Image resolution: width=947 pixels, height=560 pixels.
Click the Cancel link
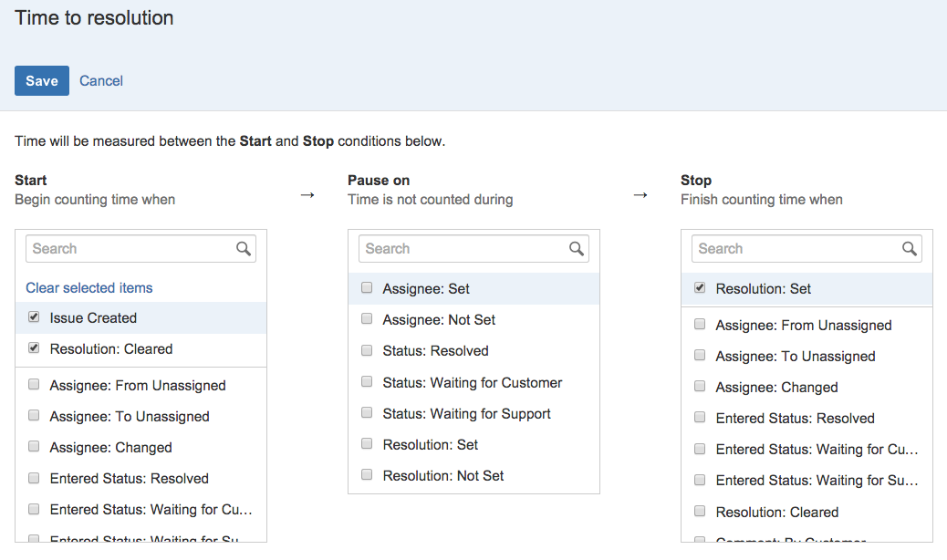pos(101,81)
